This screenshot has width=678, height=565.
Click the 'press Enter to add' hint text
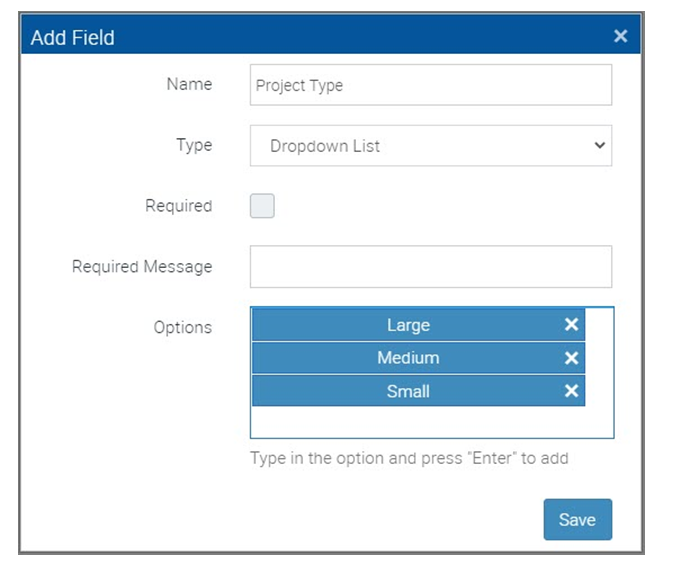click(409, 458)
